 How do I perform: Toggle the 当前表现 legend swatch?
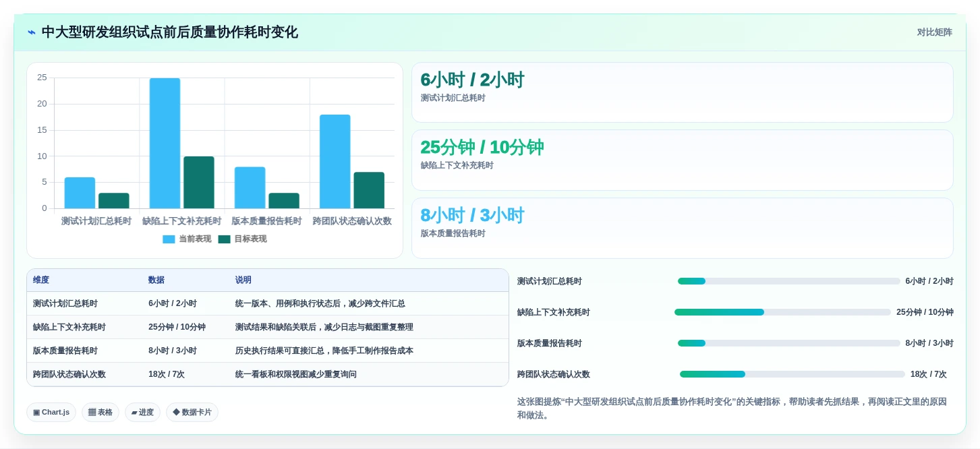tap(169, 239)
